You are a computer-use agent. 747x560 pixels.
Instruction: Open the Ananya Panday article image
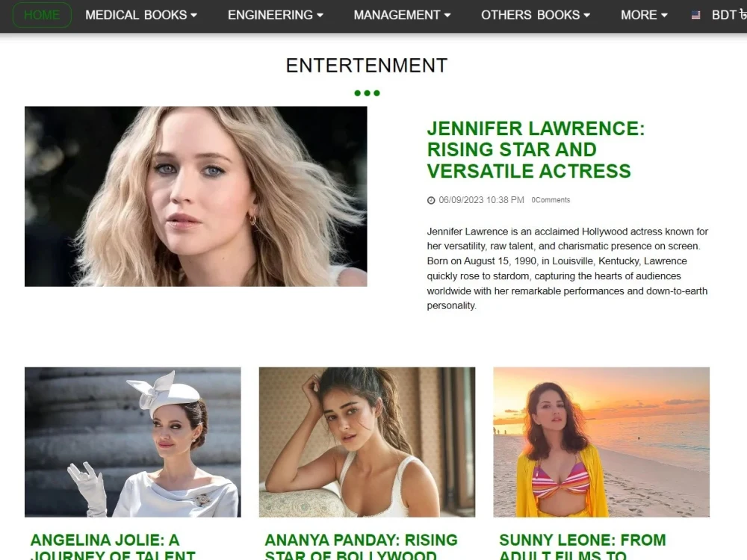click(367, 442)
